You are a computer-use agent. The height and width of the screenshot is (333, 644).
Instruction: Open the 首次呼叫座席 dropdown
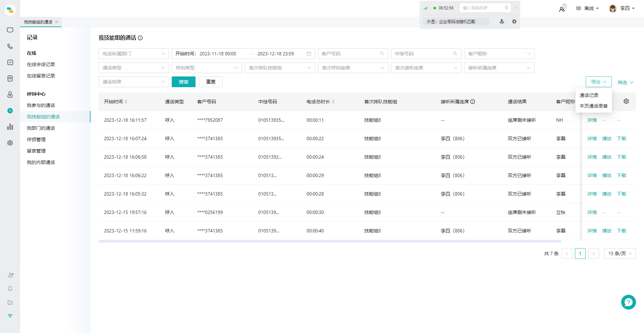[353, 68]
